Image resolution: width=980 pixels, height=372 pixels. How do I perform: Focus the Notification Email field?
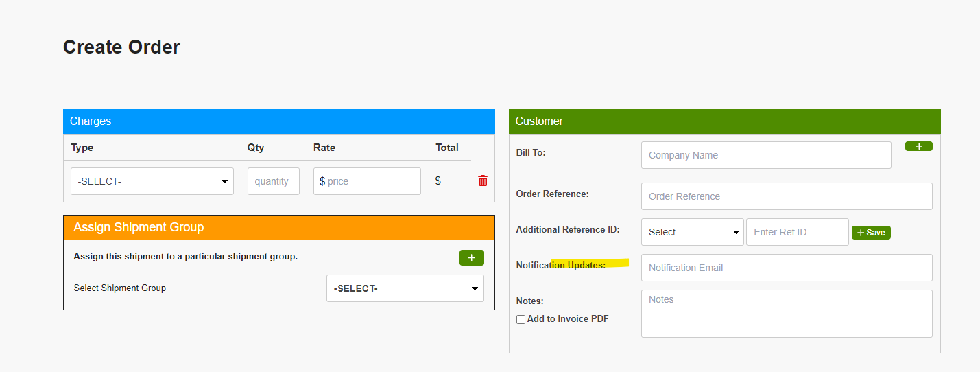(787, 268)
